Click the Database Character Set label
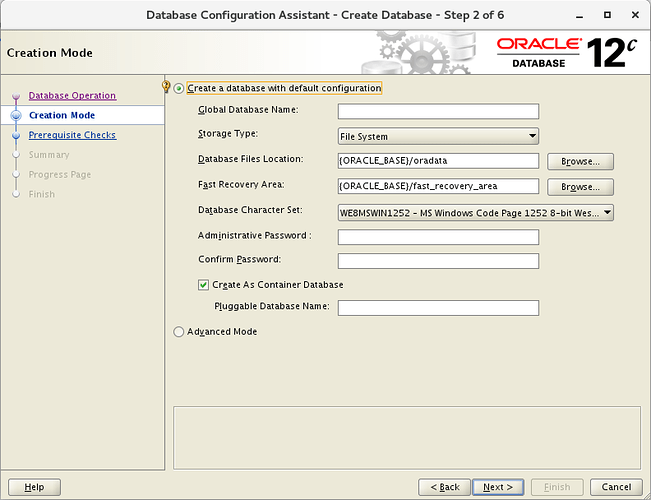The width and height of the screenshot is (651, 500). (250, 210)
